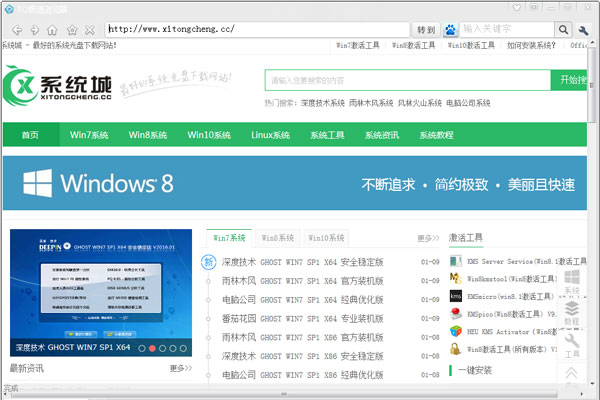
Task: Click the URL address bar
Action: pos(258,29)
